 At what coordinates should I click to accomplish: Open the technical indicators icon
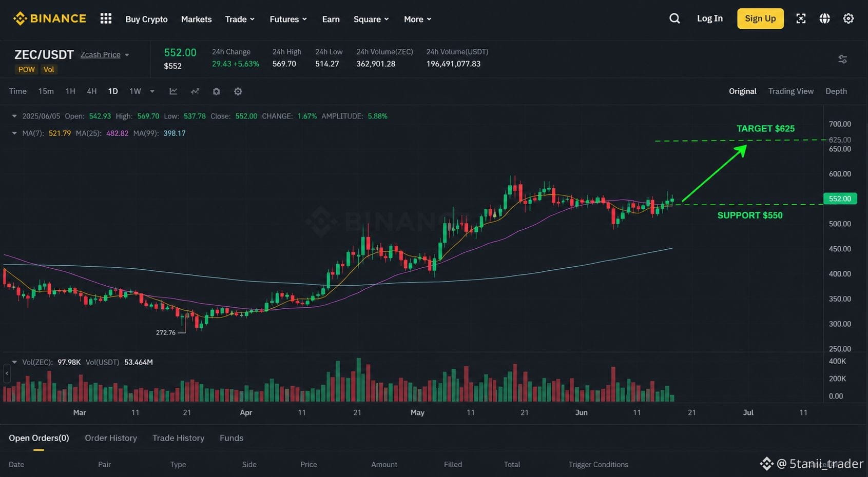195,91
